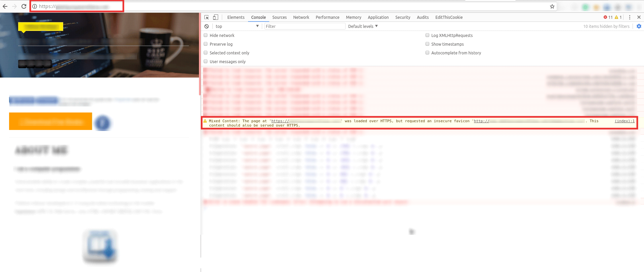644x272 pixels.
Task: Enable Show timestamps checkbox
Action: tap(427, 44)
